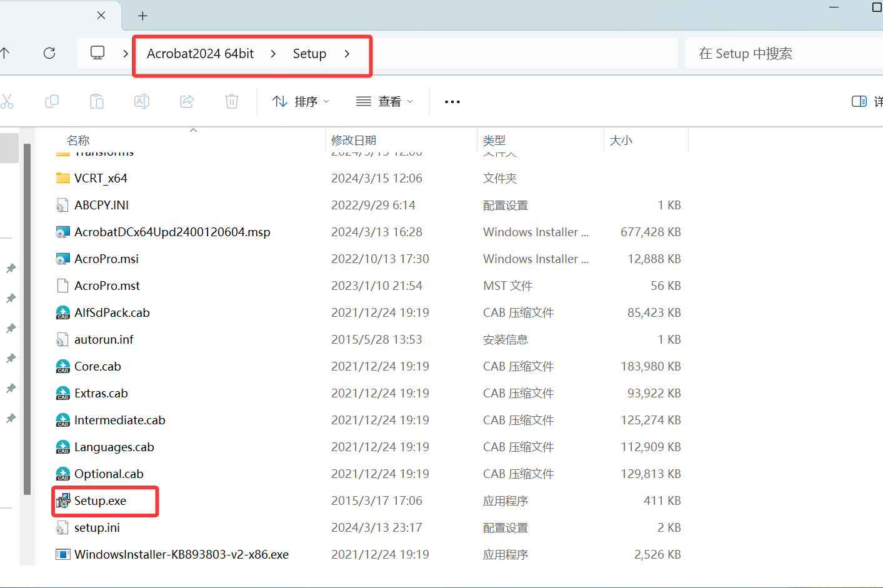Click the WindowsInstaller-KB893803 exe icon
This screenshot has height=588, width=883.
pos(62,554)
